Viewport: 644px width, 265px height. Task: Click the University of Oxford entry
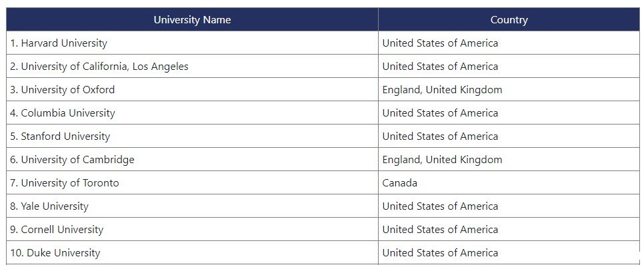(x=192, y=89)
